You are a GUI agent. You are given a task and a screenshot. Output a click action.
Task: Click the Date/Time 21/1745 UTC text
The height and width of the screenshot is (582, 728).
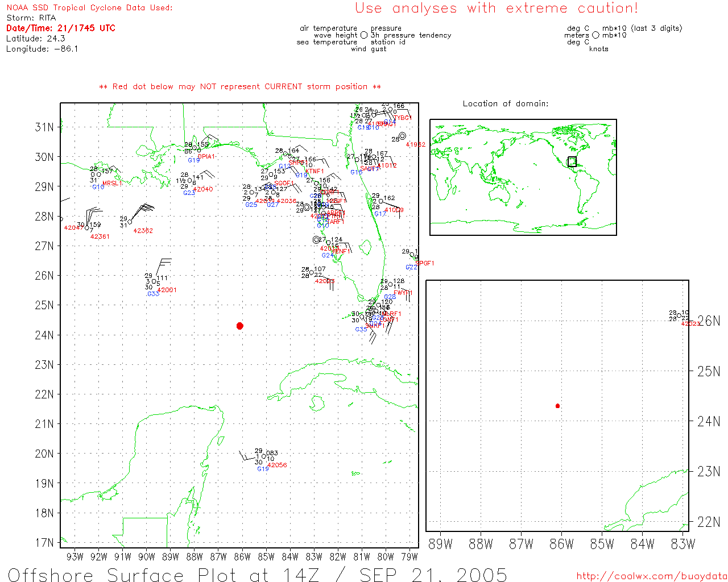point(61,28)
